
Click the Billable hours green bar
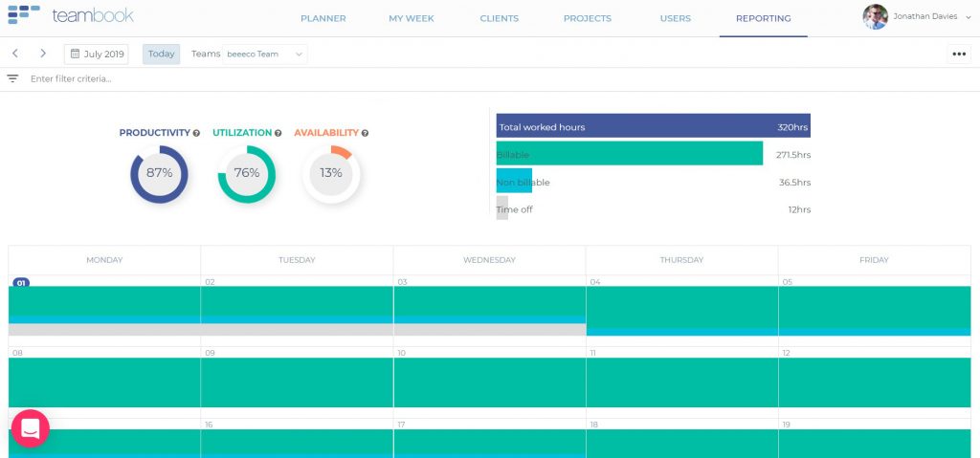[x=629, y=154]
